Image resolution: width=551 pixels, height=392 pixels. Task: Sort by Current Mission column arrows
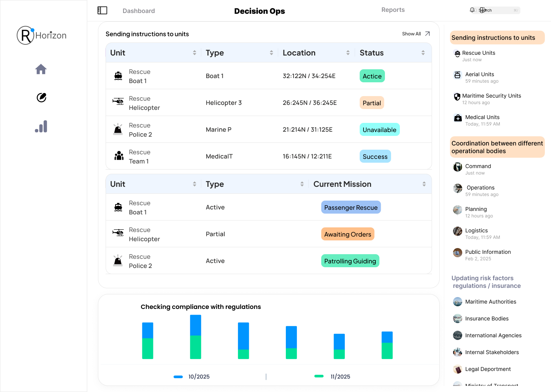pyautogui.click(x=424, y=184)
